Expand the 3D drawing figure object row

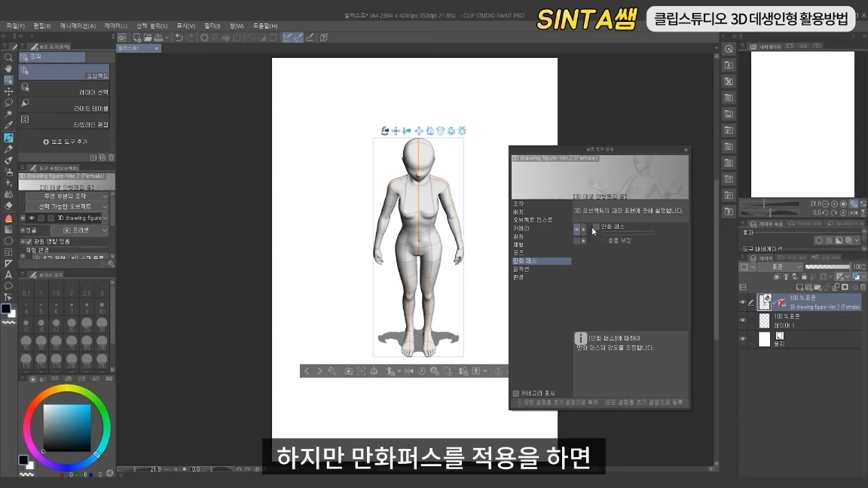(23, 218)
